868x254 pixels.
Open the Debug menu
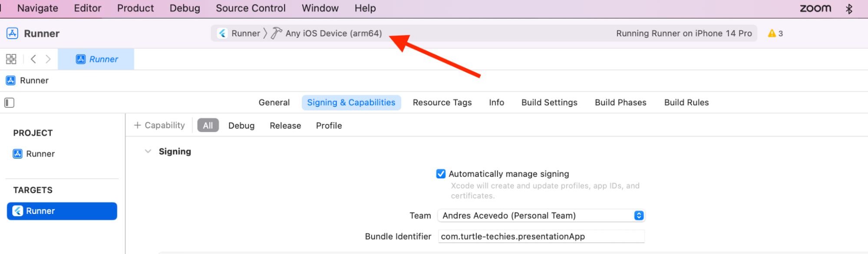(x=185, y=8)
